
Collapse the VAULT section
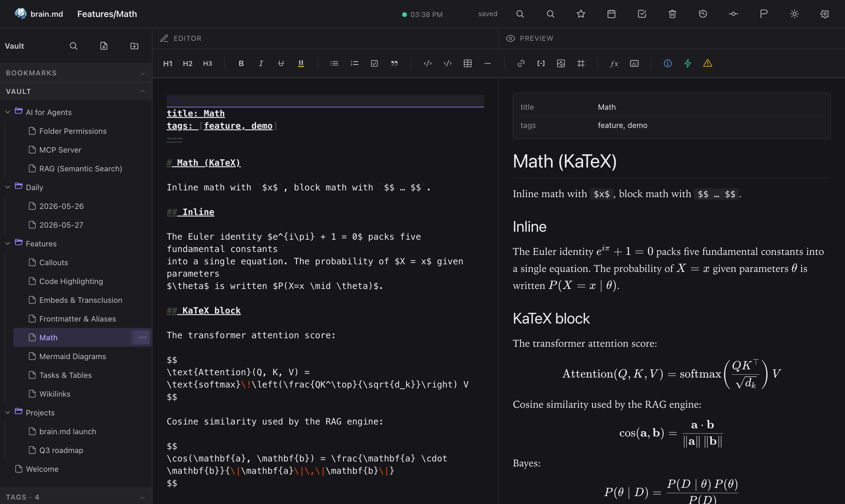click(x=76, y=91)
